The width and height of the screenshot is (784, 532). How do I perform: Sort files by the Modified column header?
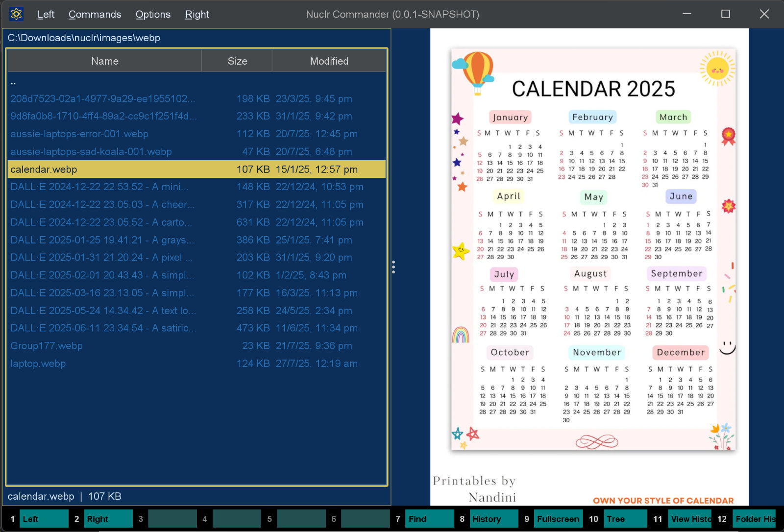click(x=329, y=61)
